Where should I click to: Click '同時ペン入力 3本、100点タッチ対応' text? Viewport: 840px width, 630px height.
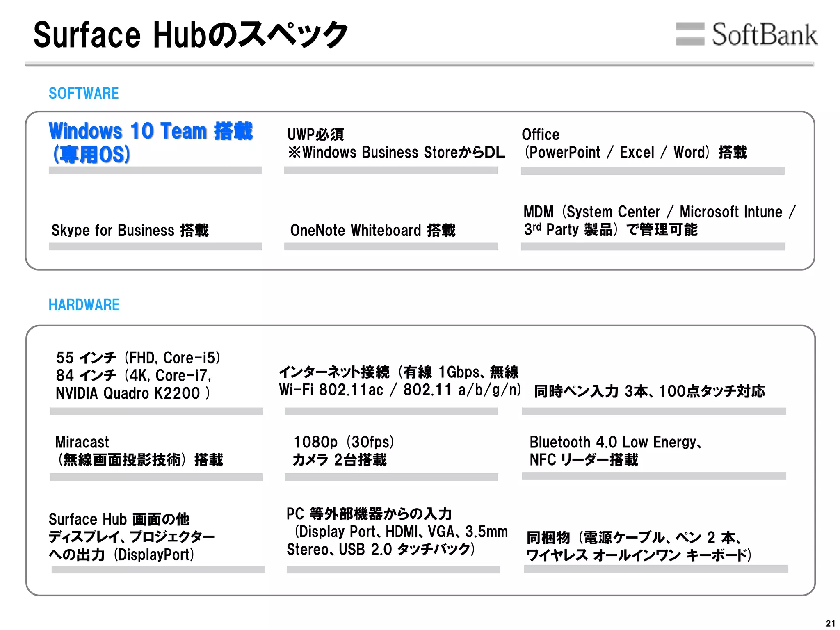(650, 391)
